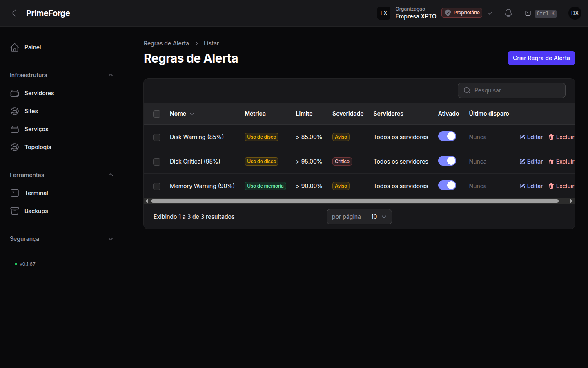Click the back arrow beside PrimeForge
This screenshot has height=368, width=588.
click(14, 13)
